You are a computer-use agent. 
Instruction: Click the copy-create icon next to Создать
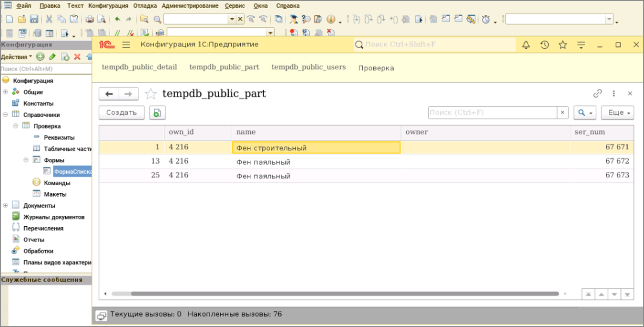tap(157, 113)
